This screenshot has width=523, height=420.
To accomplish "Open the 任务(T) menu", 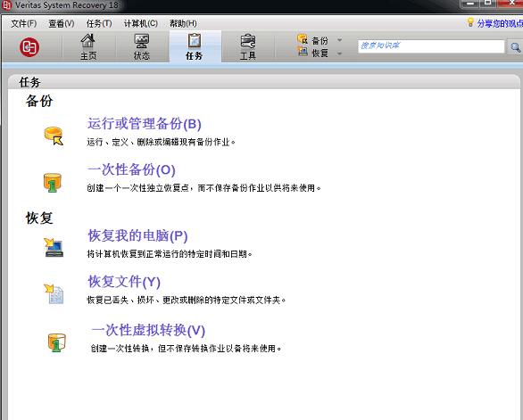I will pos(99,23).
